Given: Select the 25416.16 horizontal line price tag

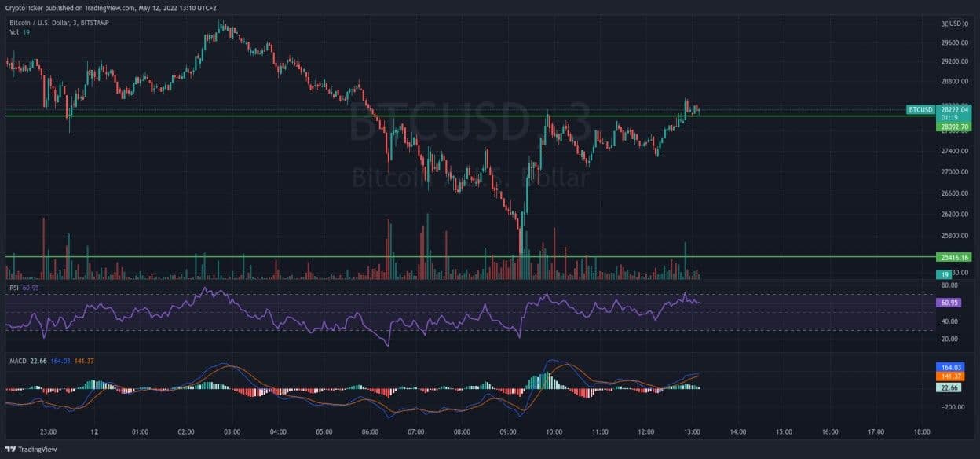Looking at the screenshot, I should (955, 257).
